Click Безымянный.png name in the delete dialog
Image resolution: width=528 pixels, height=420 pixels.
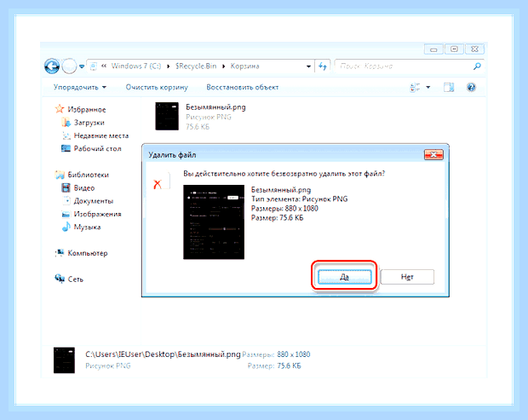(x=281, y=190)
